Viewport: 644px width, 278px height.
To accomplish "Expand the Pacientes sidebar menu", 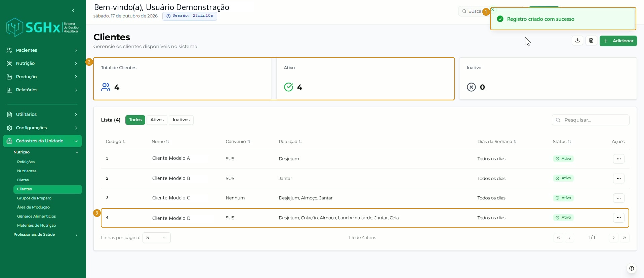I will (42, 50).
